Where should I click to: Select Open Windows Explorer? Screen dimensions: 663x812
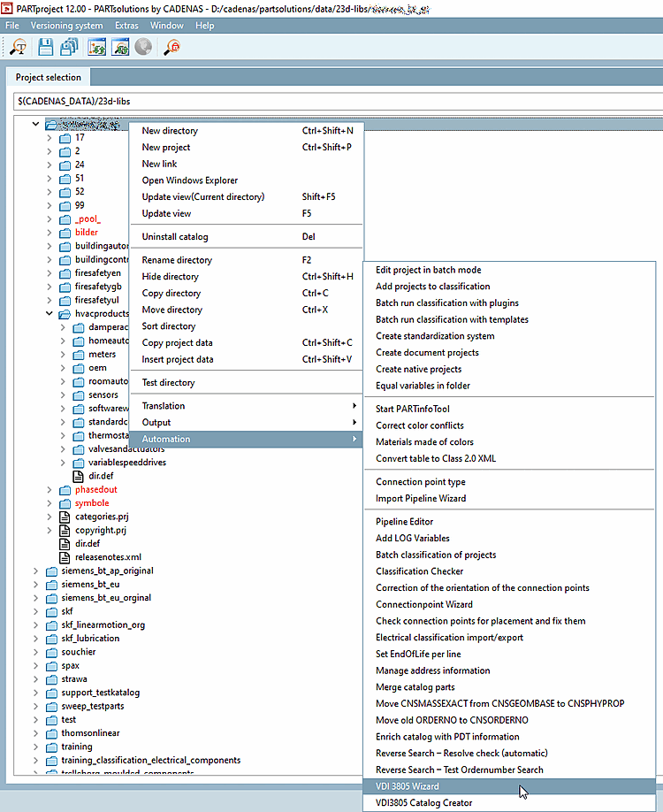point(247,180)
